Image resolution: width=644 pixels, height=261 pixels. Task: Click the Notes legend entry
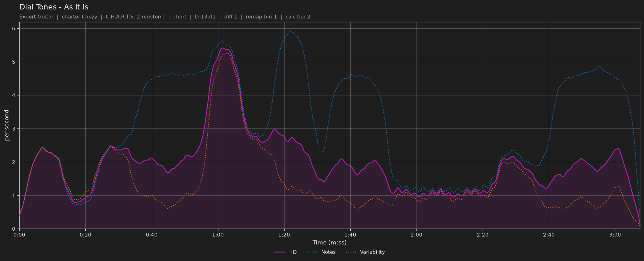(x=322, y=252)
